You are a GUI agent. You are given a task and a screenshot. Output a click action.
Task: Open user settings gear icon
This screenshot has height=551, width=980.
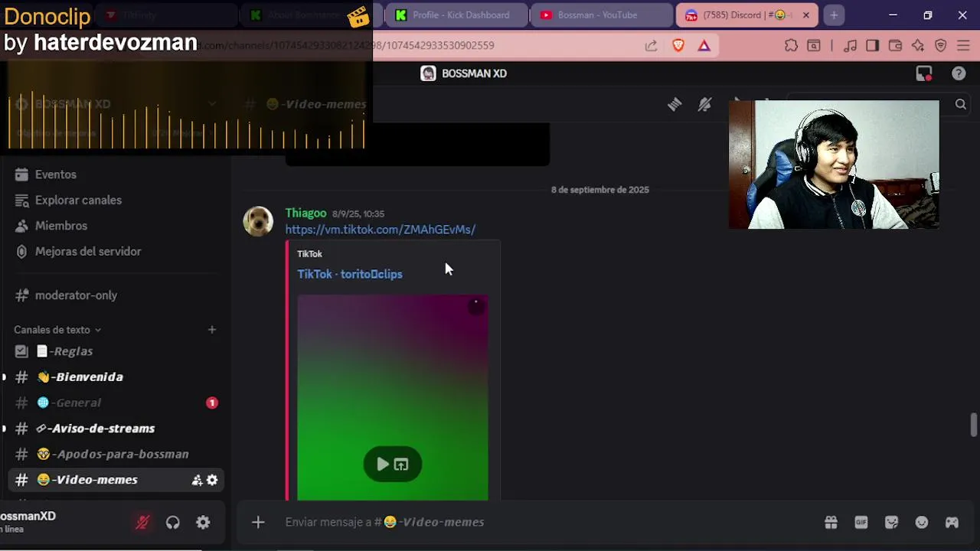[x=203, y=522]
